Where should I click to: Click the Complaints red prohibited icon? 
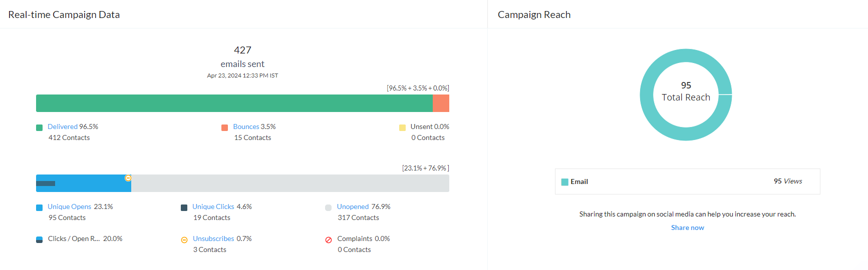pyautogui.click(x=328, y=239)
